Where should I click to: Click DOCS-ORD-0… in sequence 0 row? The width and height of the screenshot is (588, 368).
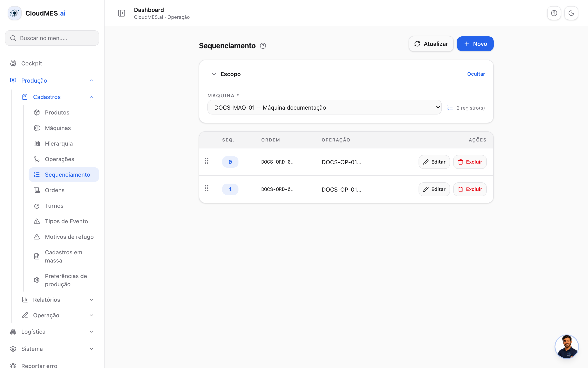tap(277, 162)
